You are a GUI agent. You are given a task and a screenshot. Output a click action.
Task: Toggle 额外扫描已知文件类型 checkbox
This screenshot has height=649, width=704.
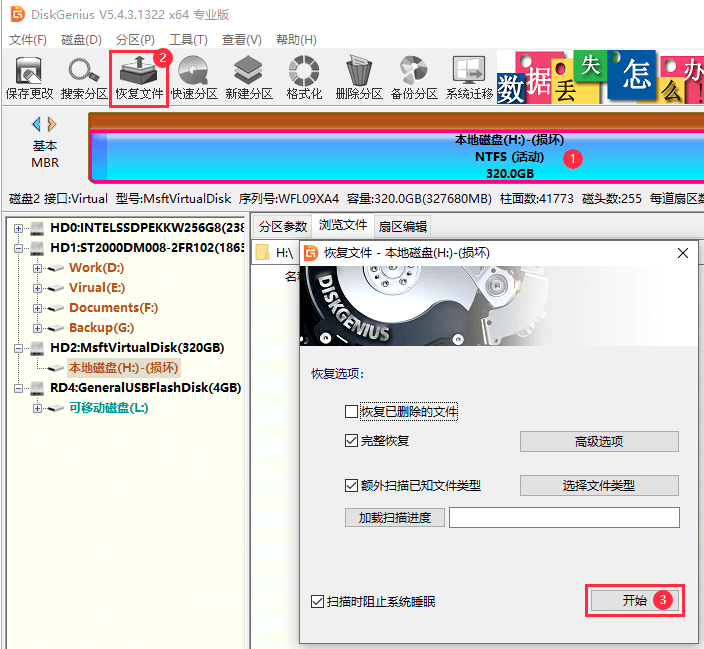point(351,486)
